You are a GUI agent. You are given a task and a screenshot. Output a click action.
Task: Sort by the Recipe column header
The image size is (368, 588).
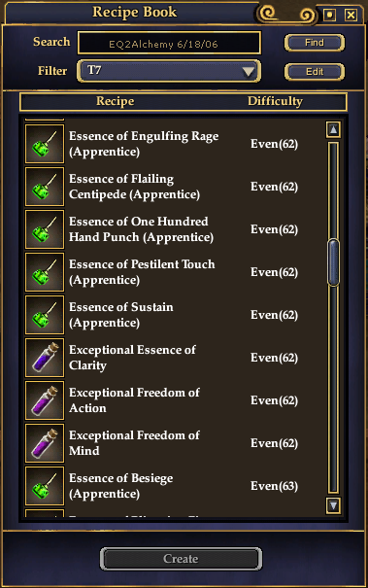point(115,101)
